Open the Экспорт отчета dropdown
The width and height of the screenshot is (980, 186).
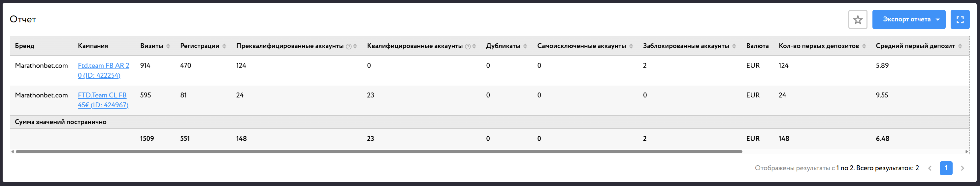point(908,19)
